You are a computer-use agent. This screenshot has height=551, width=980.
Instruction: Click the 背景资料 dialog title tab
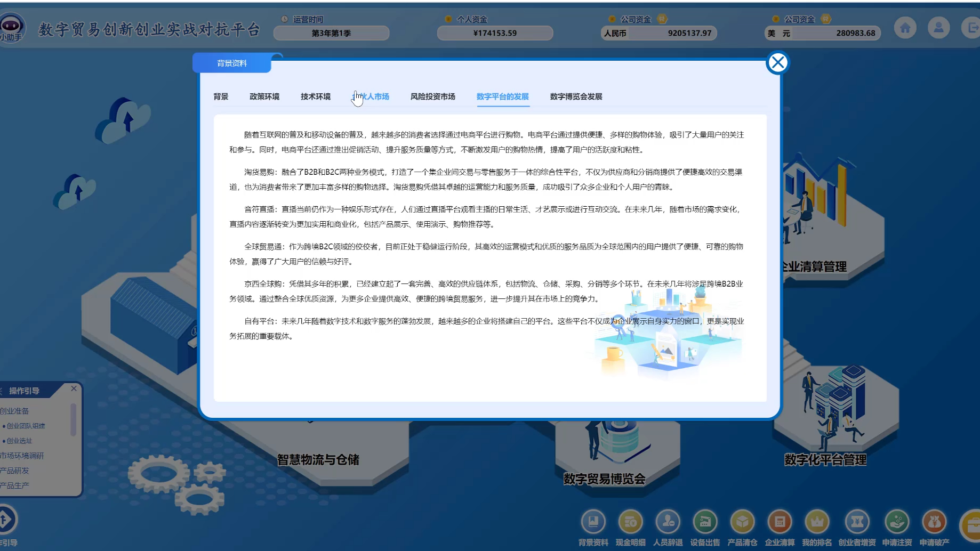[x=232, y=63]
